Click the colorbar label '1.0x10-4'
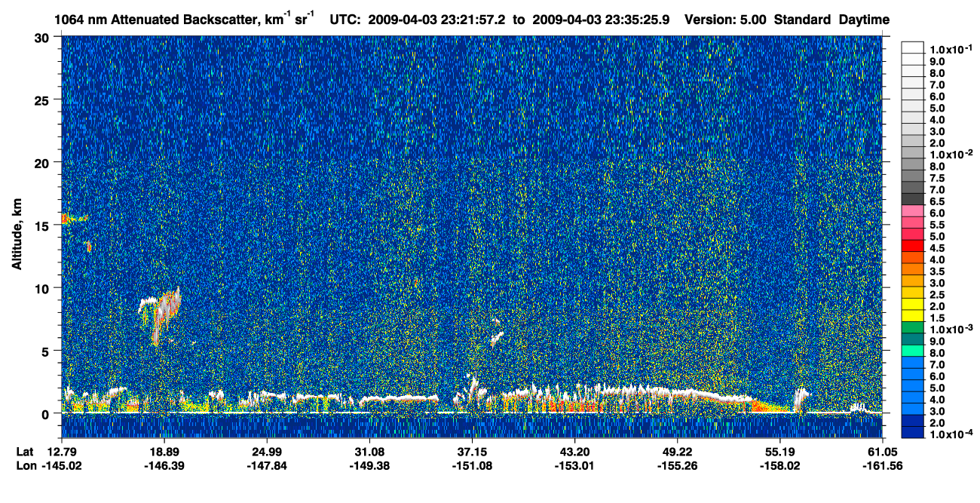 (950, 434)
